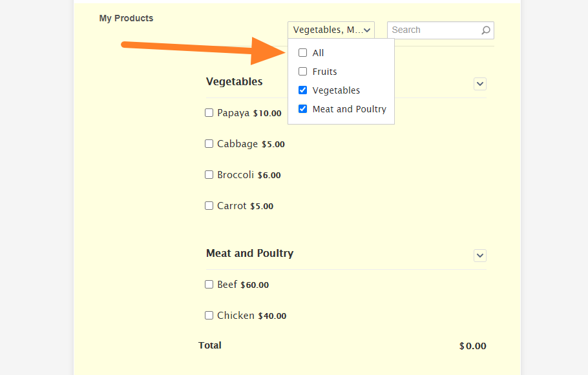Tick the Cabbage product checkbox
Viewport: 588px width, 375px height.
tap(209, 144)
